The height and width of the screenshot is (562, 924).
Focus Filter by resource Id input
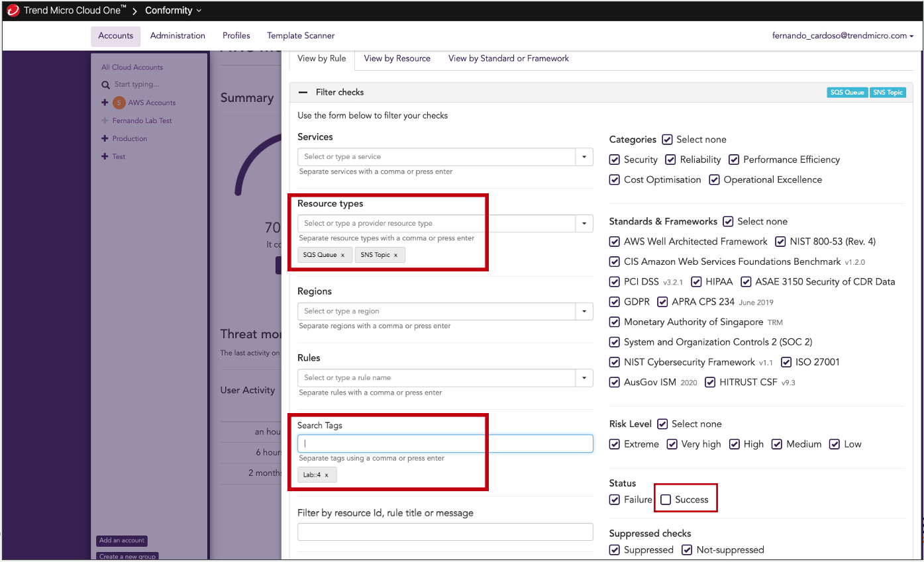[445, 532]
